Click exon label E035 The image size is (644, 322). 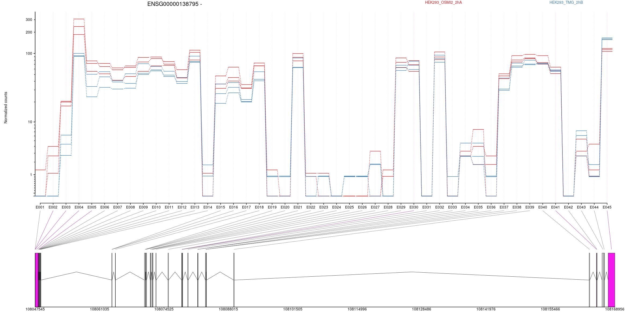478,207
